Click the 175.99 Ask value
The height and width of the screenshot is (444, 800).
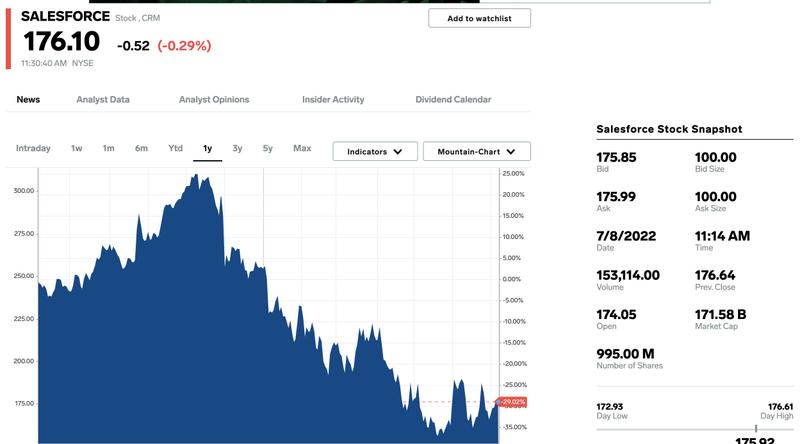click(x=616, y=196)
